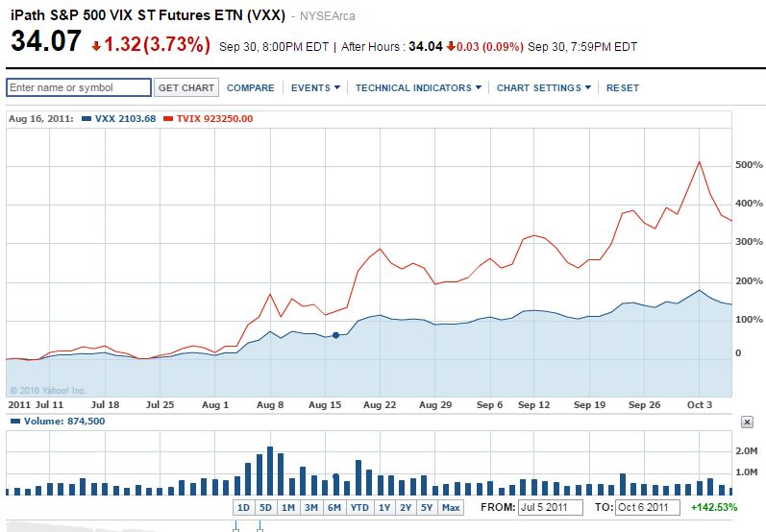Open the COMPARE option
Screen dimensions: 766x532
click(x=251, y=88)
